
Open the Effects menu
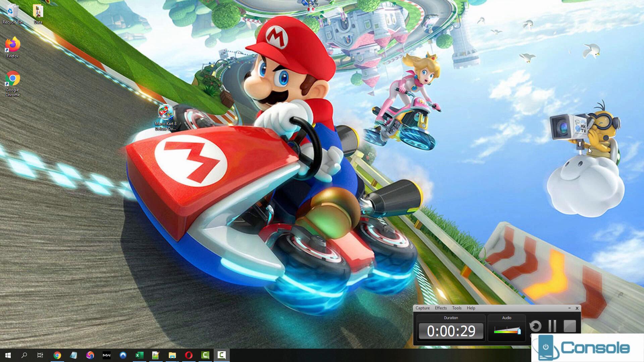tap(440, 308)
